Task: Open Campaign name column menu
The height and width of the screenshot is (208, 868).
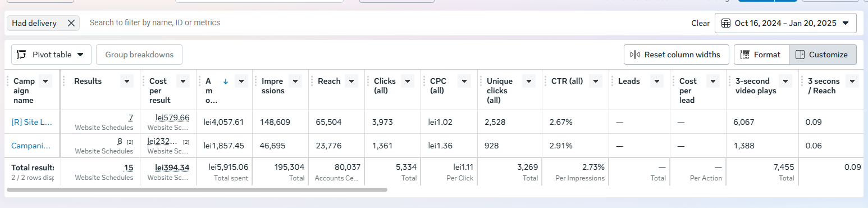Action: (46, 82)
